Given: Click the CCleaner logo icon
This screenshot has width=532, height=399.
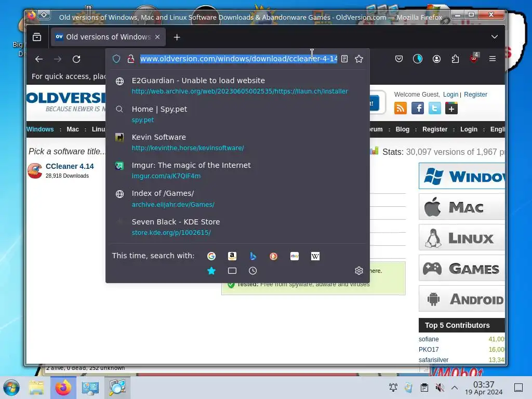Looking at the screenshot, I should tap(35, 170).
